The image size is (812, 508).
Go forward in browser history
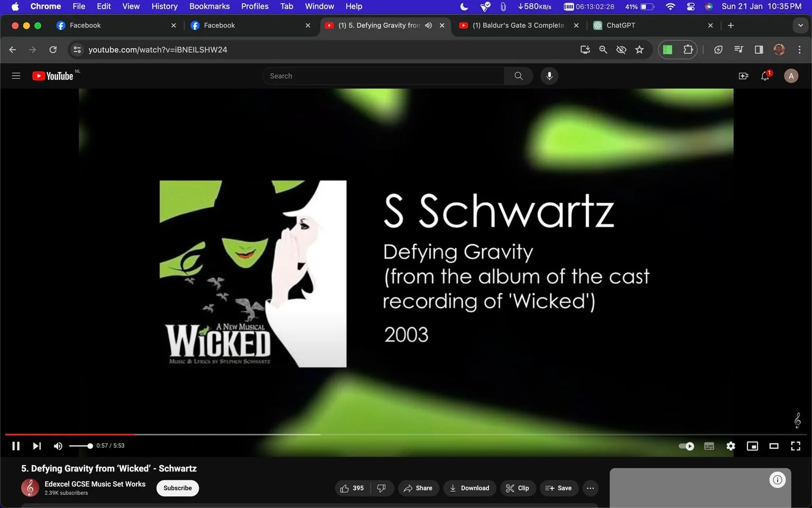(x=33, y=49)
